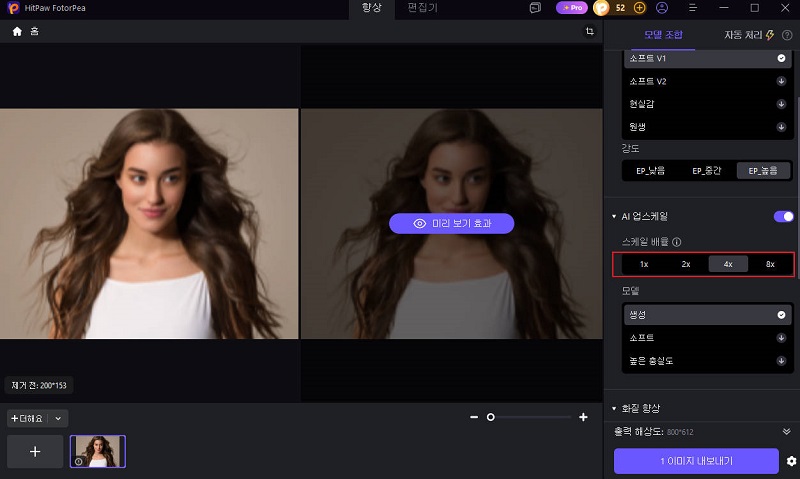Viewport: 800px width, 479px height.
Task: Click the credit count 52
Action: (x=620, y=8)
